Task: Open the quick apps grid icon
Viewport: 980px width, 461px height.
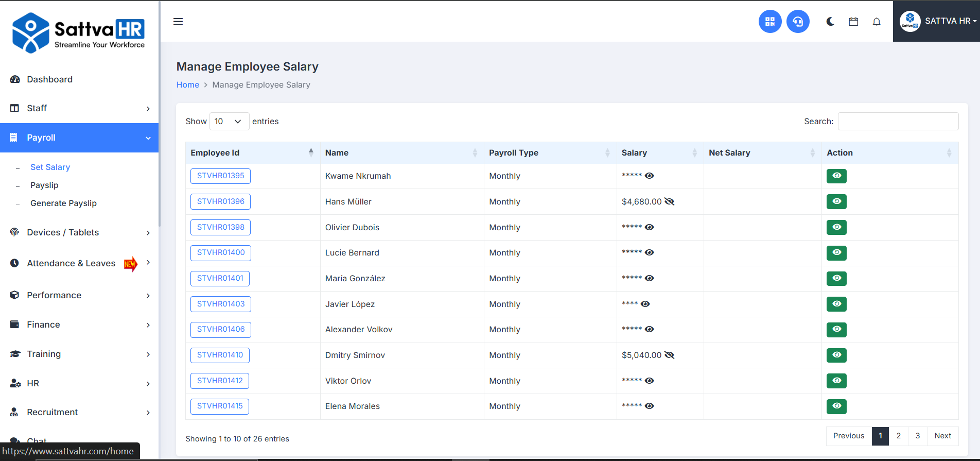Action: (x=769, y=22)
